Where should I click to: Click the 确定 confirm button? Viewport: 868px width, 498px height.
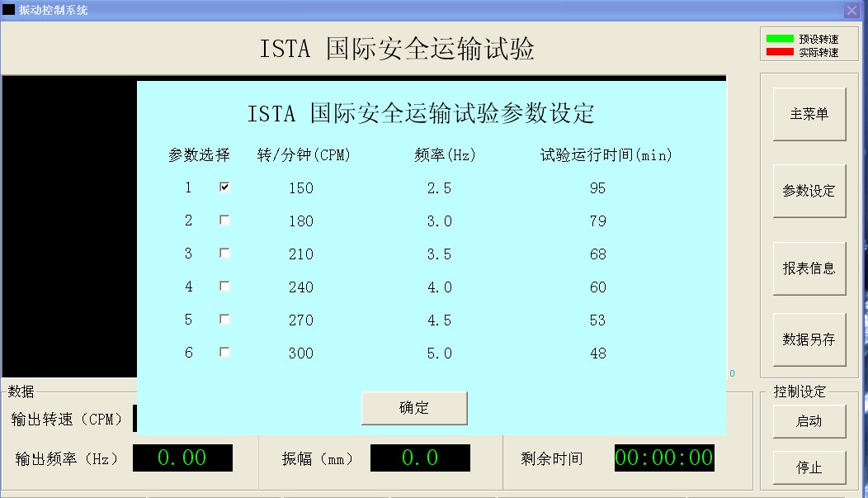[414, 408]
